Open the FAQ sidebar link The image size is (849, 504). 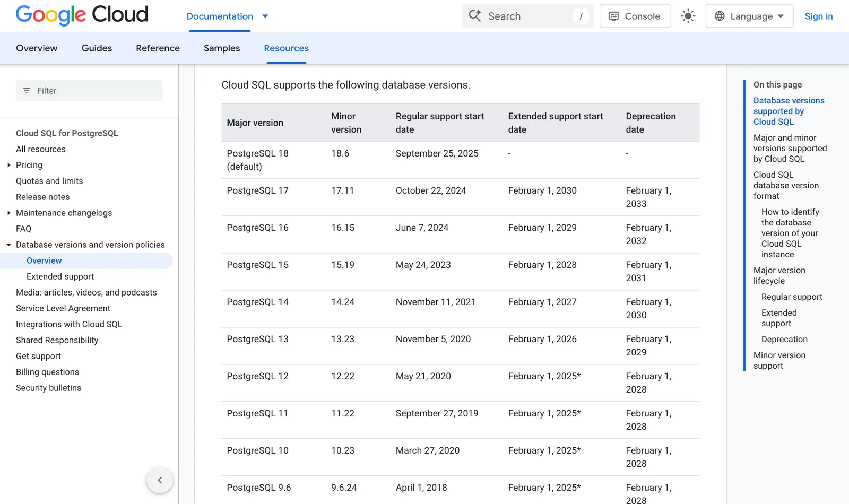[x=23, y=229]
